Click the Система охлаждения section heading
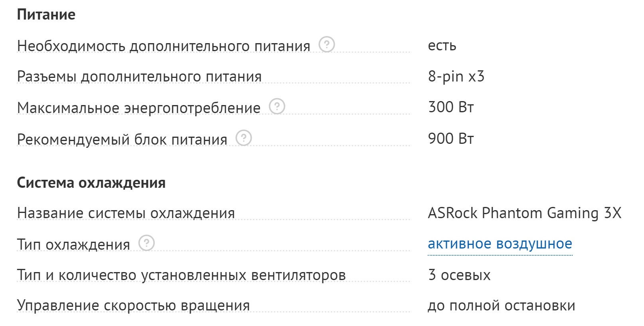The width and height of the screenshot is (644, 326). [91, 183]
